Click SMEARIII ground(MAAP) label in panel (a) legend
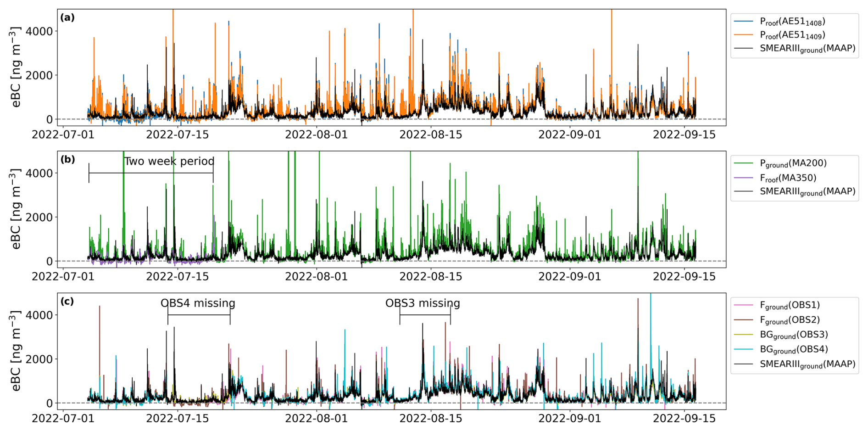The image size is (868, 431). tap(807, 49)
